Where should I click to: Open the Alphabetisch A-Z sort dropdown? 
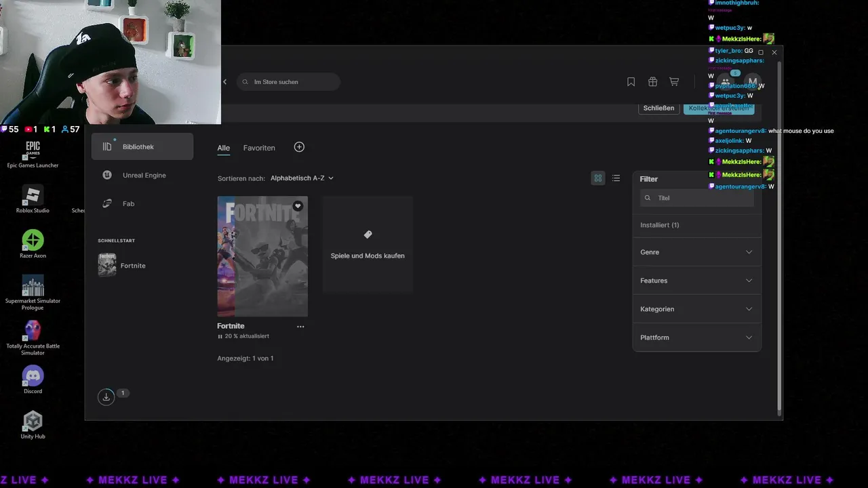[302, 178]
